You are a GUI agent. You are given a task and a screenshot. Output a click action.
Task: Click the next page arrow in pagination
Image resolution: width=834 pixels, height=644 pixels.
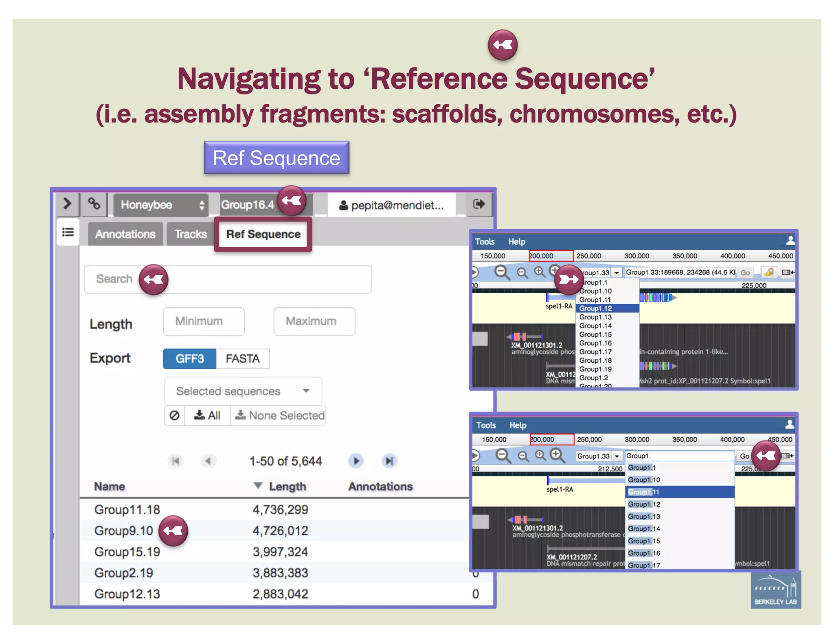(x=356, y=461)
